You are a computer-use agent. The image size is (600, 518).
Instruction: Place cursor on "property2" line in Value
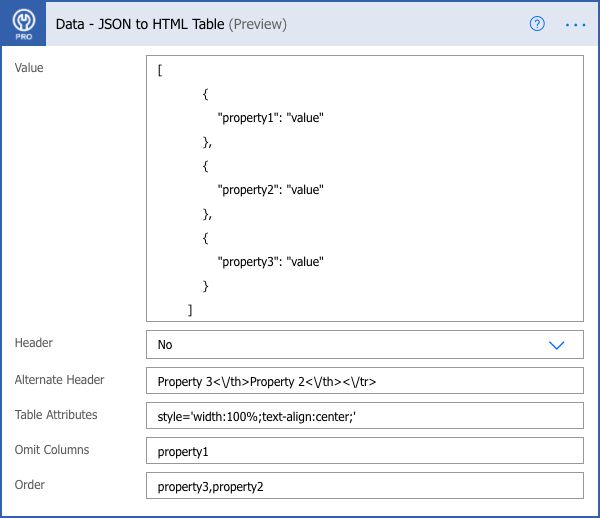coord(272,190)
